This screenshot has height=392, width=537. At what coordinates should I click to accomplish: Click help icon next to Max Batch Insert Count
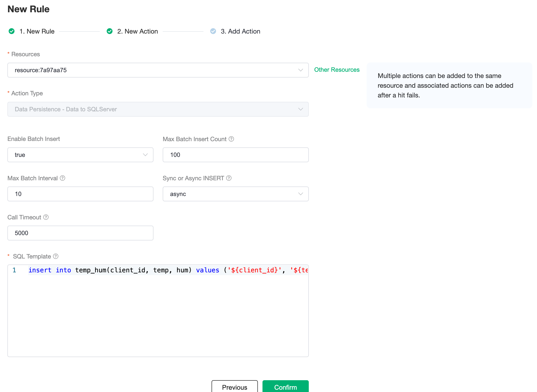click(231, 139)
